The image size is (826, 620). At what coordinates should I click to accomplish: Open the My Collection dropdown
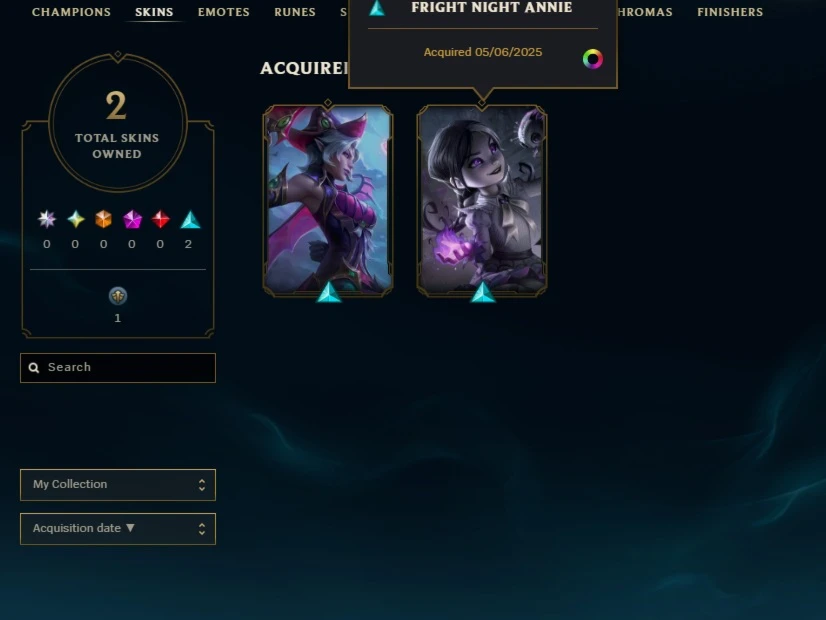pos(118,485)
